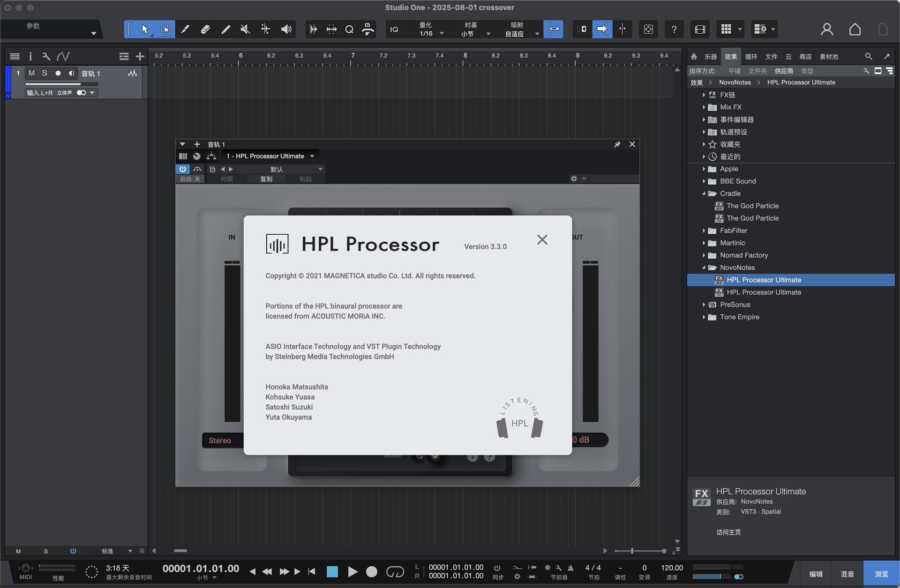Open user account profile icon
The image size is (900, 588).
point(827,29)
